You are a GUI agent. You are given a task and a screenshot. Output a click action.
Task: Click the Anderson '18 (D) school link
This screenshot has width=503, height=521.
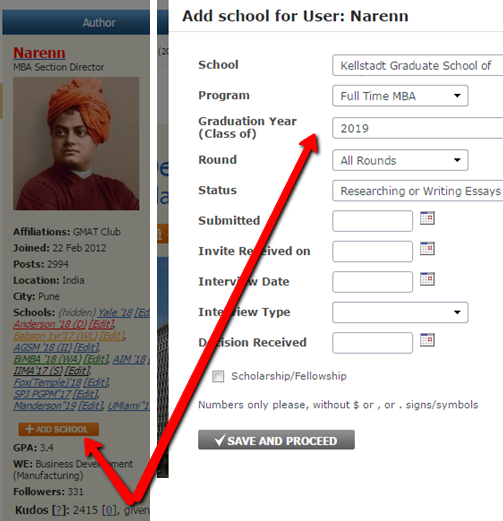click(x=50, y=324)
